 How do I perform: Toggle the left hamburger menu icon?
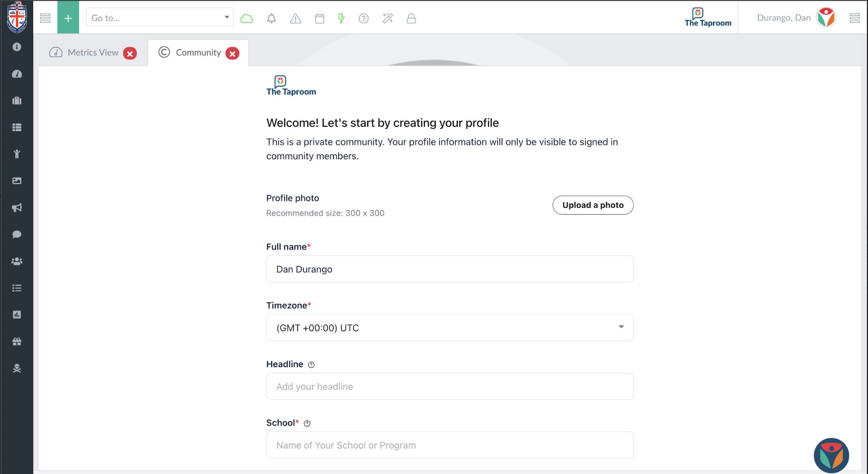click(45, 18)
